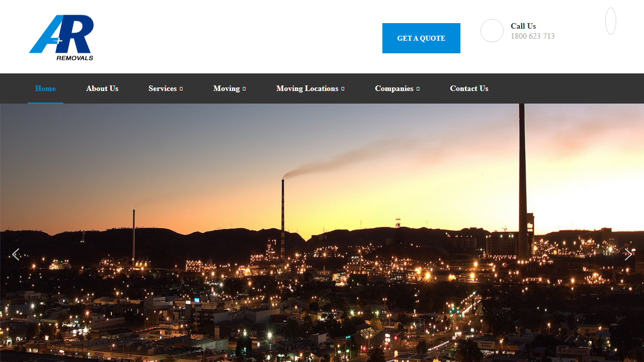Advance to next slide with right arrow
Viewport: 644px width, 362px height.
[x=628, y=254]
